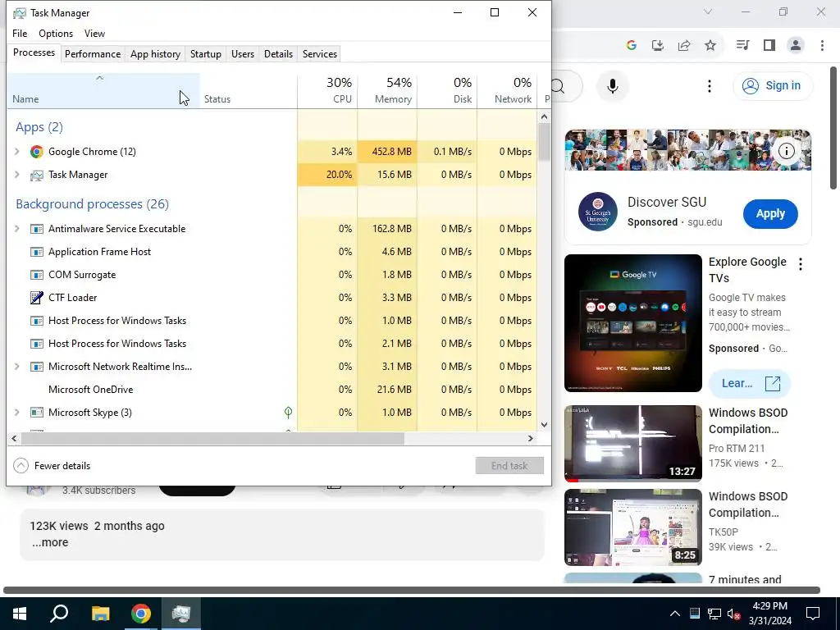Switch to the Details tab
Viewport: 840px width, 630px height.
[x=279, y=54]
